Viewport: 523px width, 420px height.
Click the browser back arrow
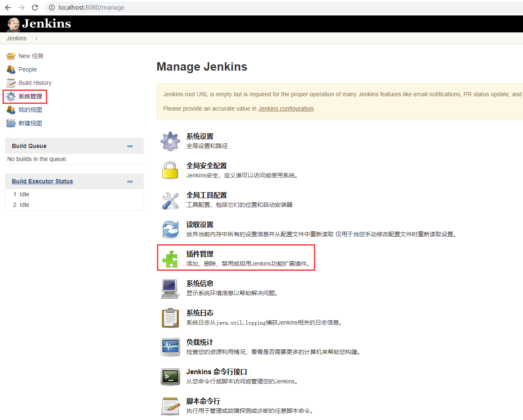(x=8, y=8)
